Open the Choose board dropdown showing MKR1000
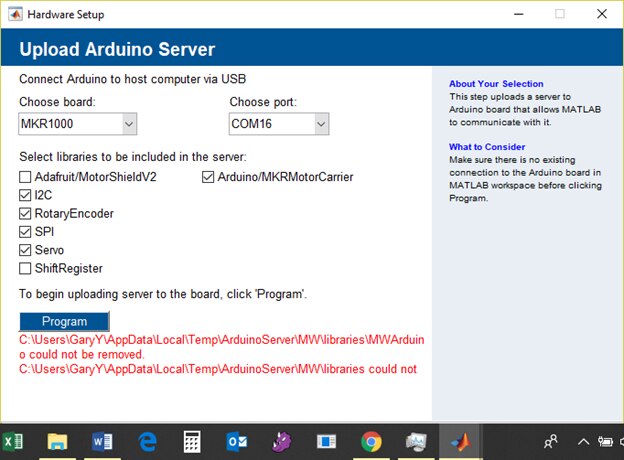Screen dimensions: 624x460 pos(78,124)
